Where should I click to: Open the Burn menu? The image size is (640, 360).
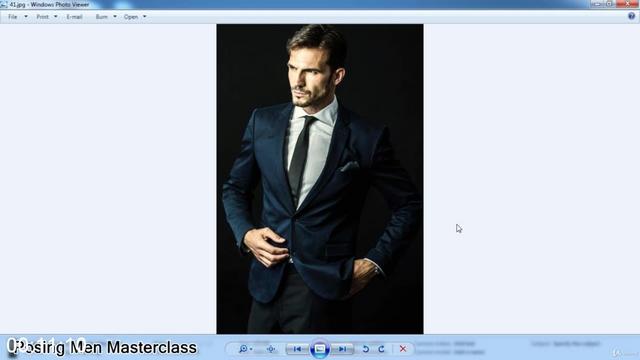pyautogui.click(x=102, y=17)
